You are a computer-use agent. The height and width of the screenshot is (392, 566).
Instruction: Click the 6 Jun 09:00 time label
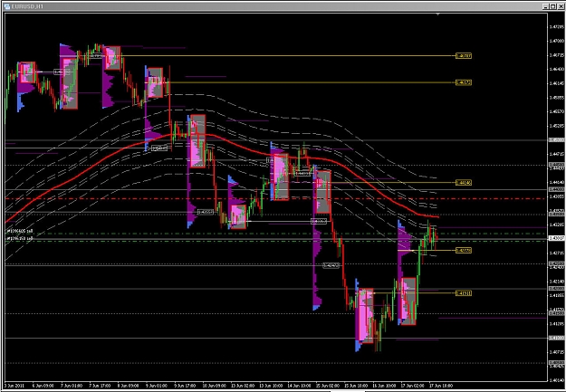coord(43,386)
